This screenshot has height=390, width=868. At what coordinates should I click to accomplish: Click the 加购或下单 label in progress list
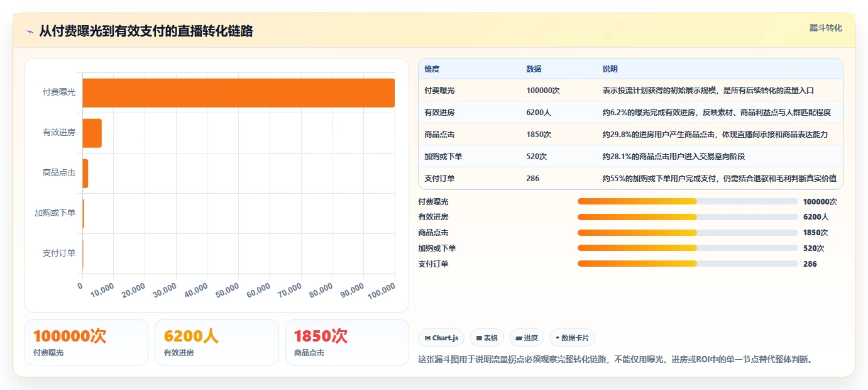(x=437, y=248)
